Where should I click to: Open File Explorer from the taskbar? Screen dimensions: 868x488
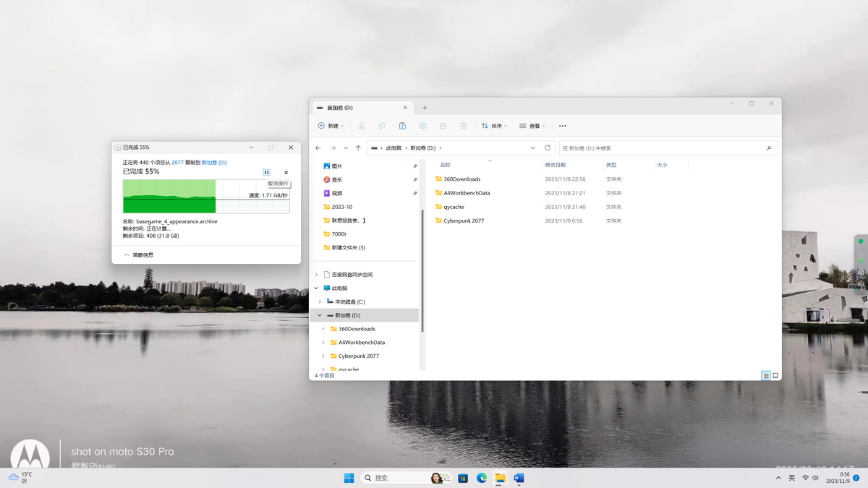click(501, 478)
